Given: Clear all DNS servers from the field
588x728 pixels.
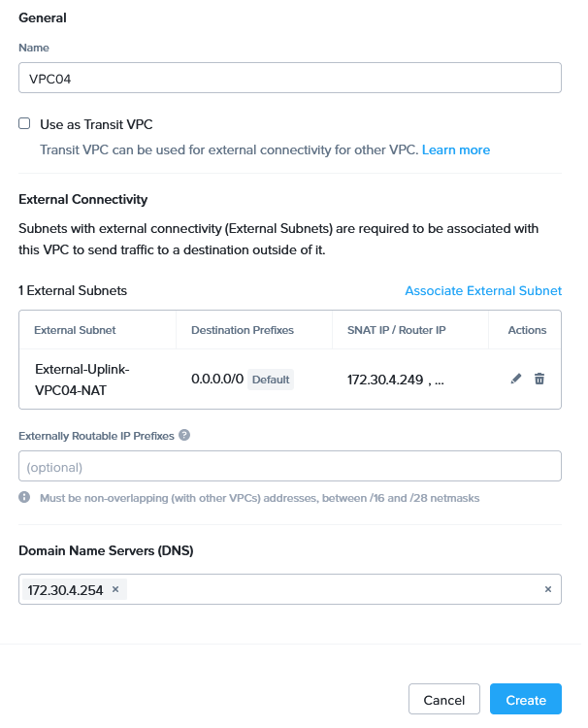Looking at the screenshot, I should point(547,589).
